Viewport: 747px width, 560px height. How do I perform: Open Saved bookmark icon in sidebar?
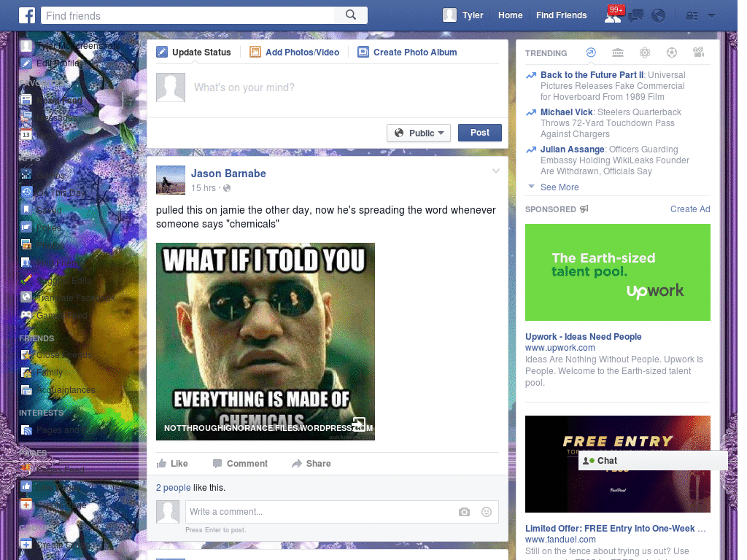point(26,209)
